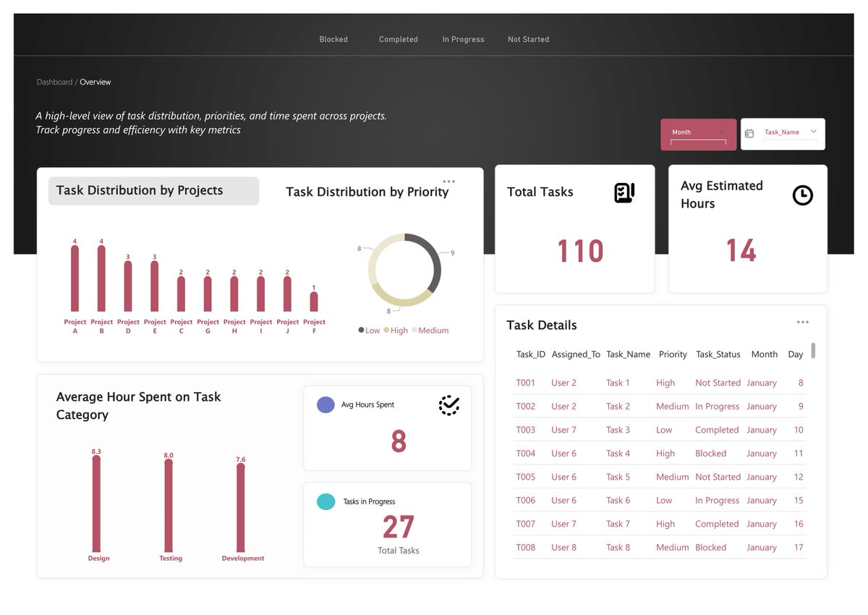Select the Medium legend entry
The height and width of the screenshot is (615, 868).
coord(430,331)
